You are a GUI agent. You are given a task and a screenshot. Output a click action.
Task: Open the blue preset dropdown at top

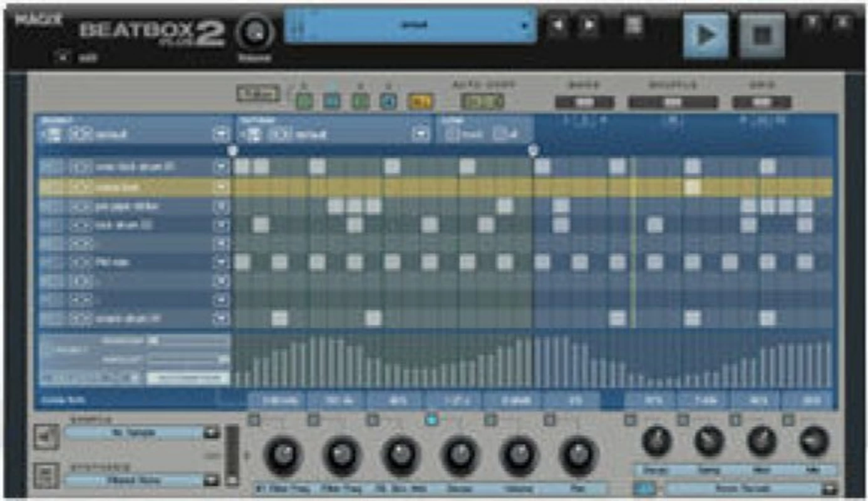pyautogui.click(x=410, y=25)
